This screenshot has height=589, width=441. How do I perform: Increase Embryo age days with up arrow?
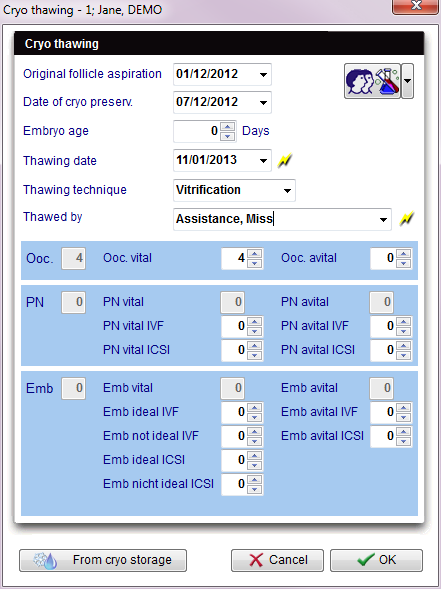point(227,127)
